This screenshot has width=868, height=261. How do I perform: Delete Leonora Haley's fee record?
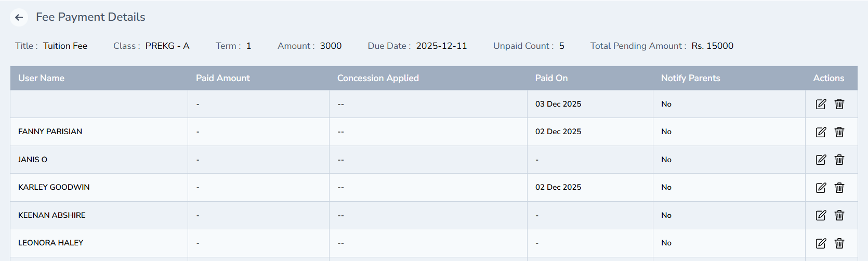(x=839, y=243)
